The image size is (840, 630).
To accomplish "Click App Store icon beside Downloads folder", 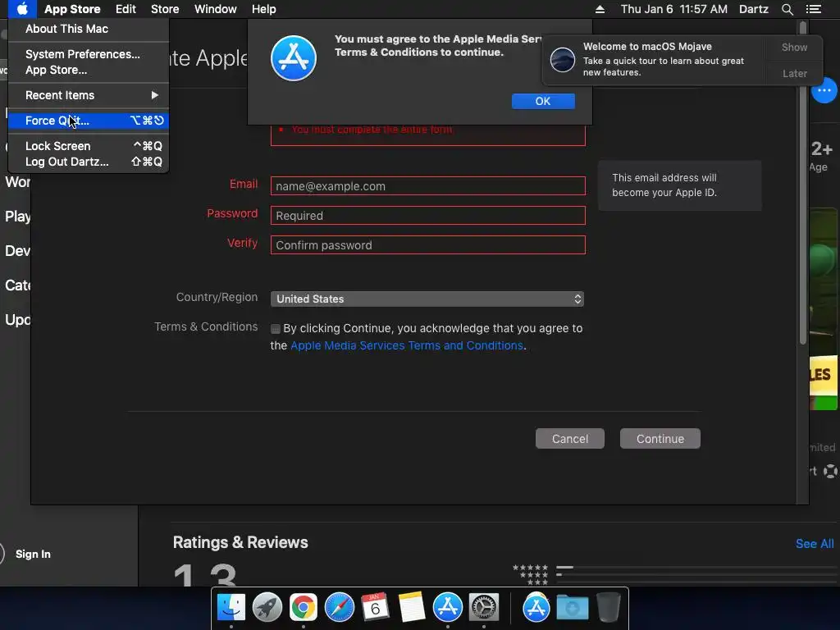I will click(536, 608).
